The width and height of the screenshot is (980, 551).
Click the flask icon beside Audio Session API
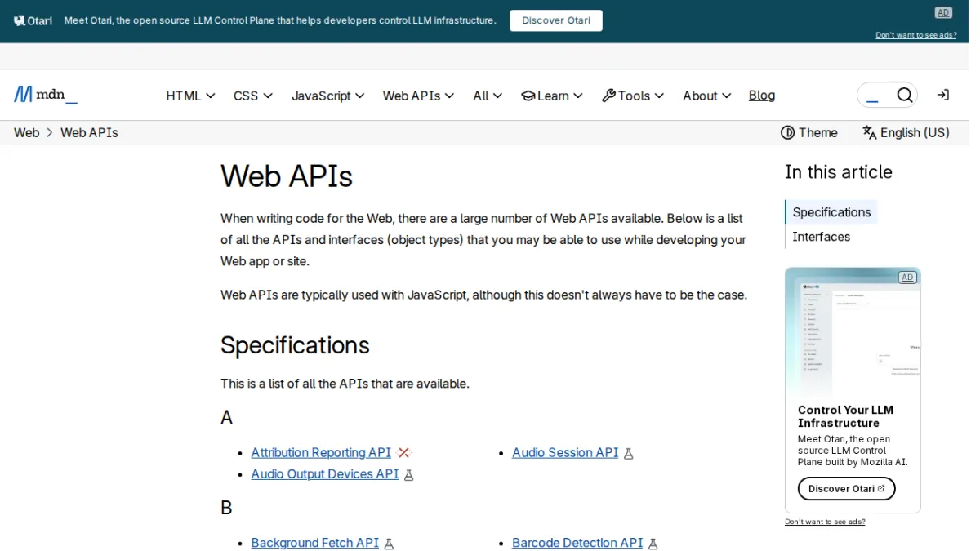(629, 453)
